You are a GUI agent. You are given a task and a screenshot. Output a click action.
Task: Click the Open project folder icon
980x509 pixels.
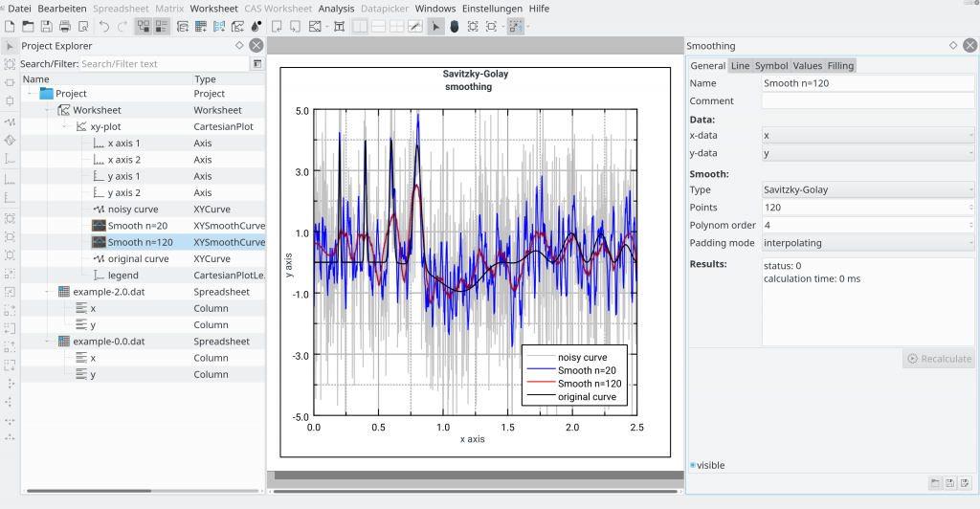click(x=28, y=26)
